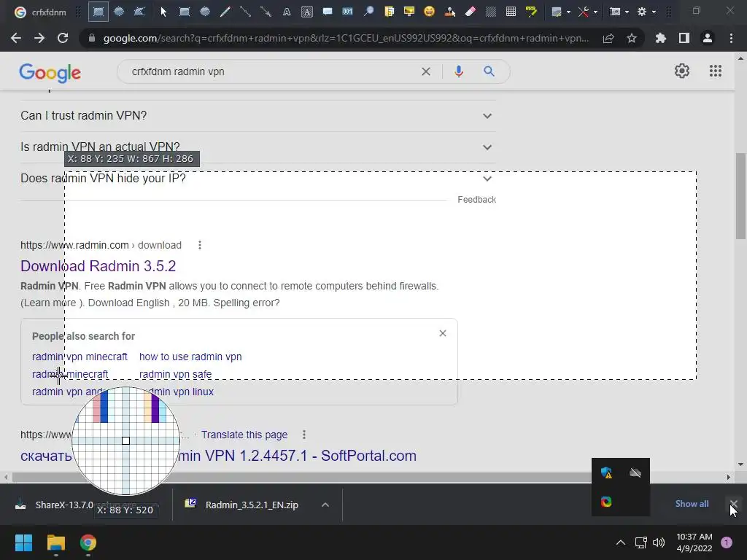Viewport: 747px width, 560px height.
Task: Select the step counter tool
Action: tap(348, 12)
